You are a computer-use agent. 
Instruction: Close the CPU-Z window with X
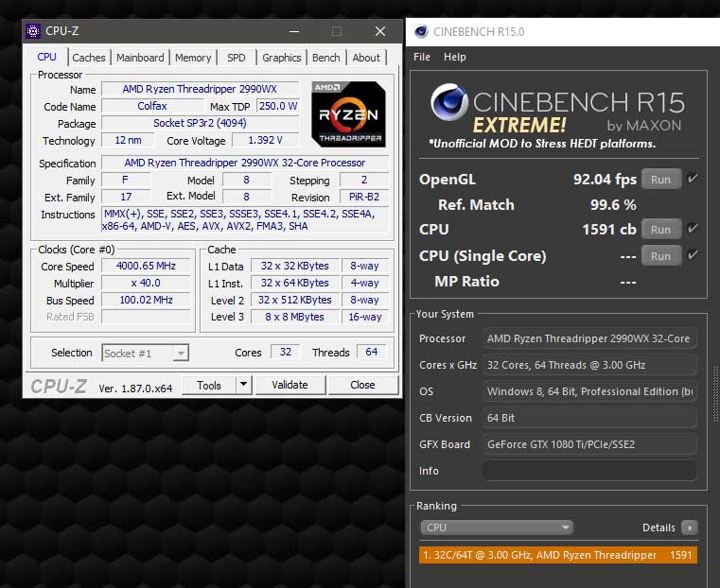point(379,31)
